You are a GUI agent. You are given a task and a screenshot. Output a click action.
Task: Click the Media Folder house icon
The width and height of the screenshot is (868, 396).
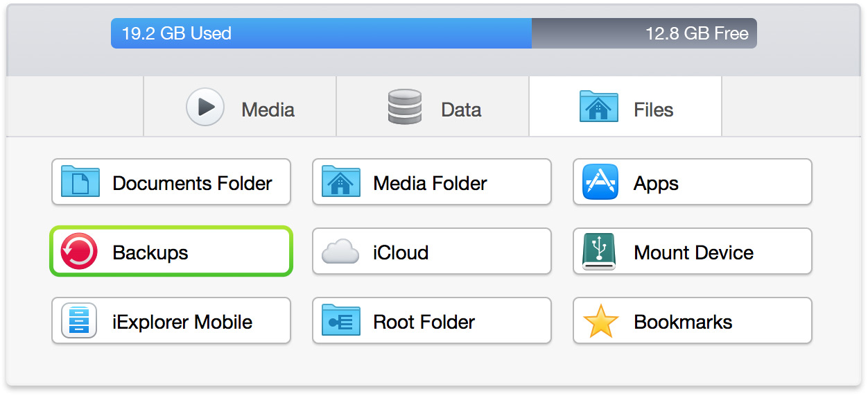(340, 182)
